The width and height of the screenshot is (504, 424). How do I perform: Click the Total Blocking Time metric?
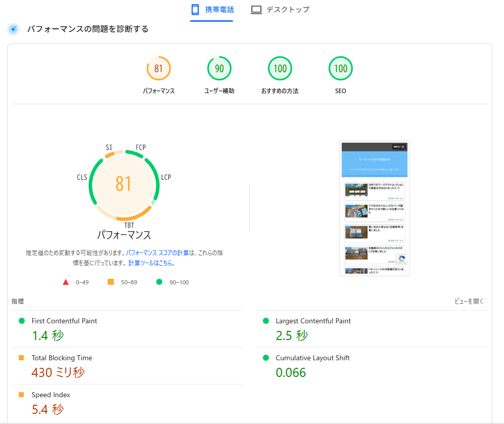[62, 358]
